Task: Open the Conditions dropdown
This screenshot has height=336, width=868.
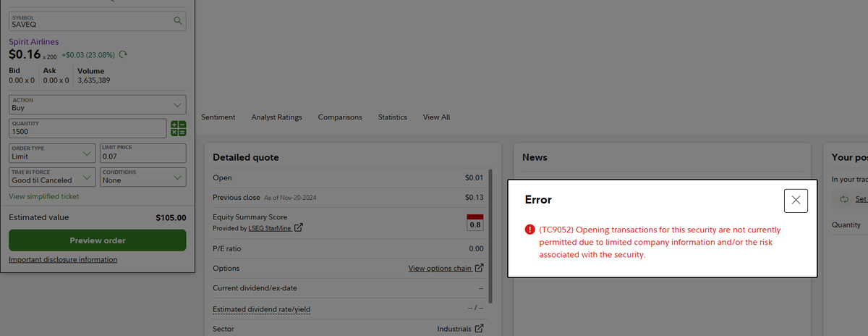Action: click(142, 177)
